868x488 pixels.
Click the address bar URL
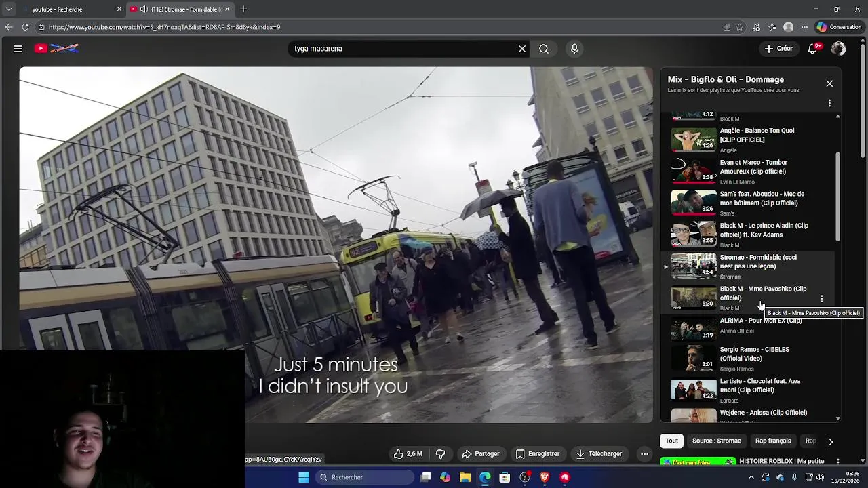pos(164,27)
